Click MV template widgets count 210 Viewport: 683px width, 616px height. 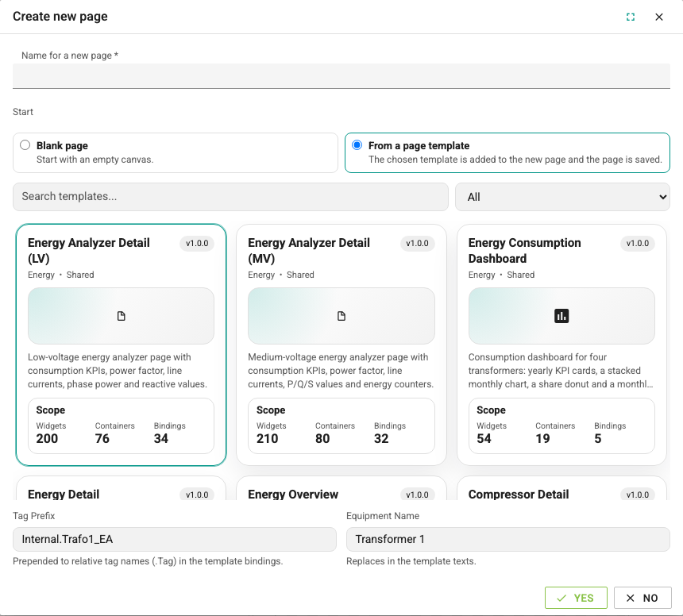tap(268, 438)
